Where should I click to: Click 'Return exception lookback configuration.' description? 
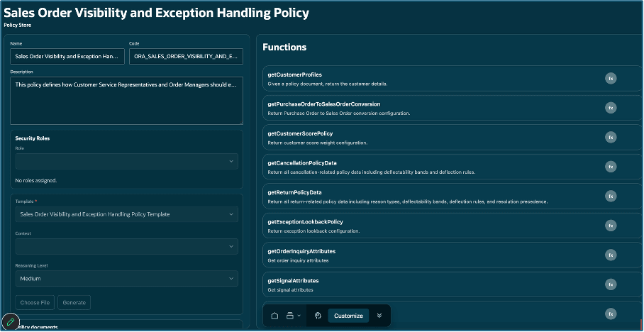click(x=313, y=231)
